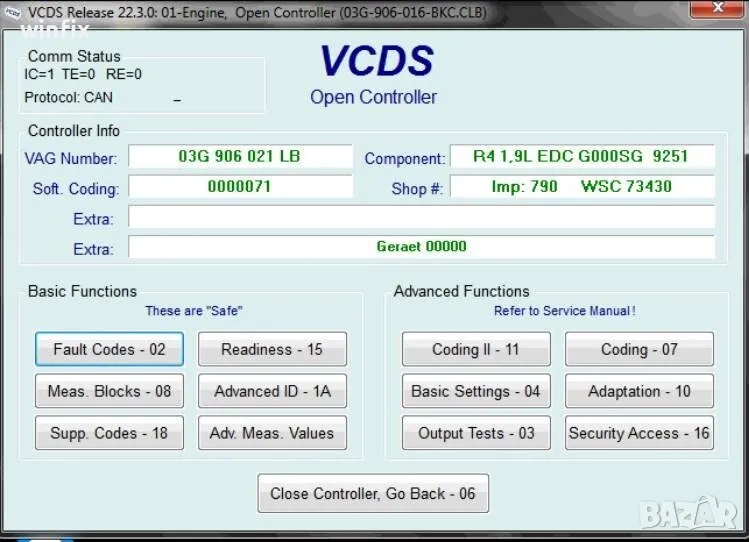This screenshot has height=542, width=749.
Task: Click the Readiness - 15 button
Action: click(x=272, y=350)
